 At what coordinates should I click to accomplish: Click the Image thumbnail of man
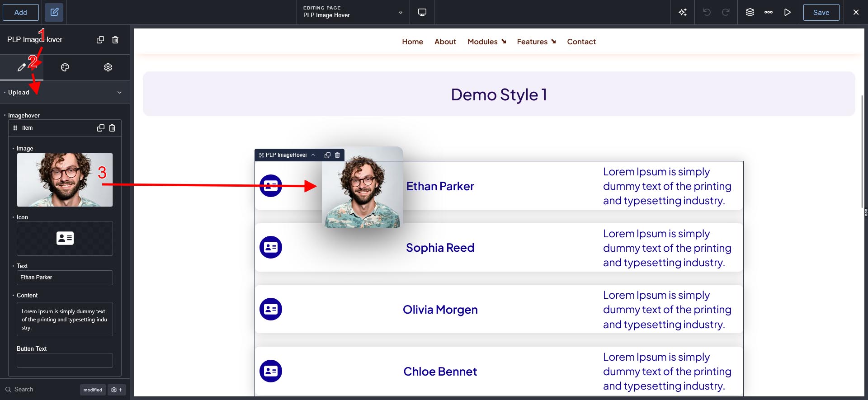pyautogui.click(x=65, y=180)
